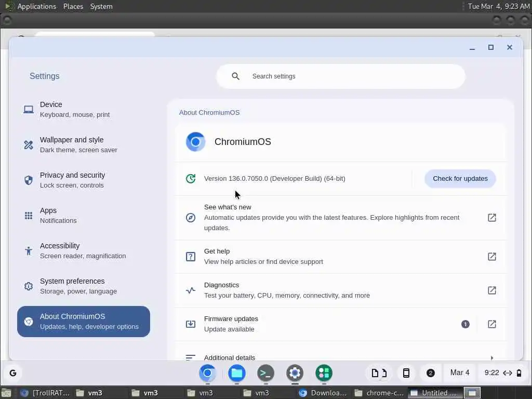Open the Mar 4 calendar date
This screenshot has height=399, width=532.
(x=460, y=373)
